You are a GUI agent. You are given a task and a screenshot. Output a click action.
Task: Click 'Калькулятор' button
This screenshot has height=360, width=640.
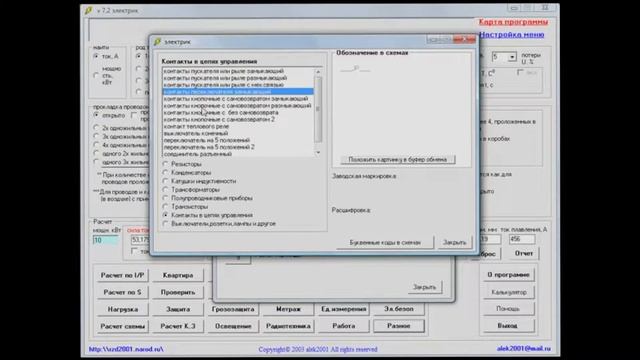click(x=508, y=292)
